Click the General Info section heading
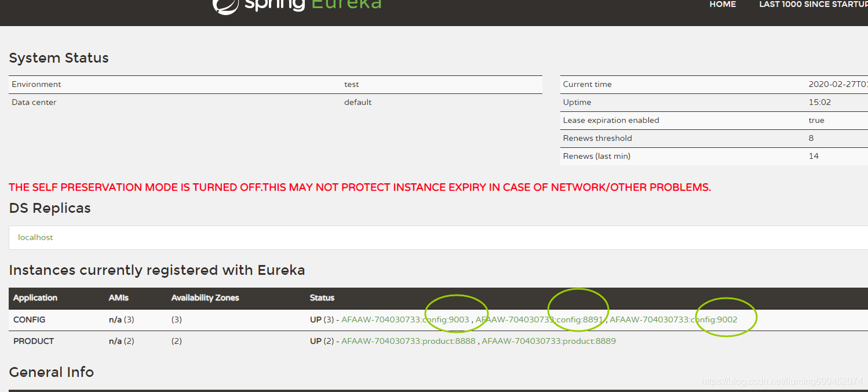Screen dimensions: 868x392 tap(51, 372)
